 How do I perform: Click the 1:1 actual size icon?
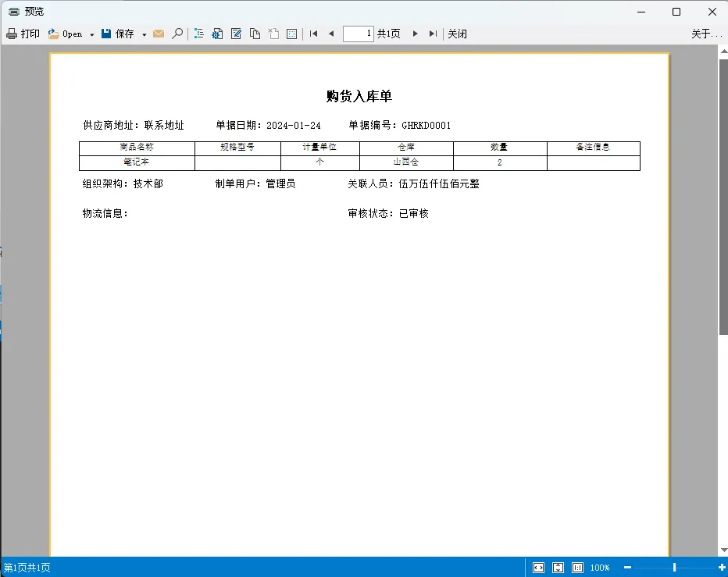pyautogui.click(x=577, y=568)
